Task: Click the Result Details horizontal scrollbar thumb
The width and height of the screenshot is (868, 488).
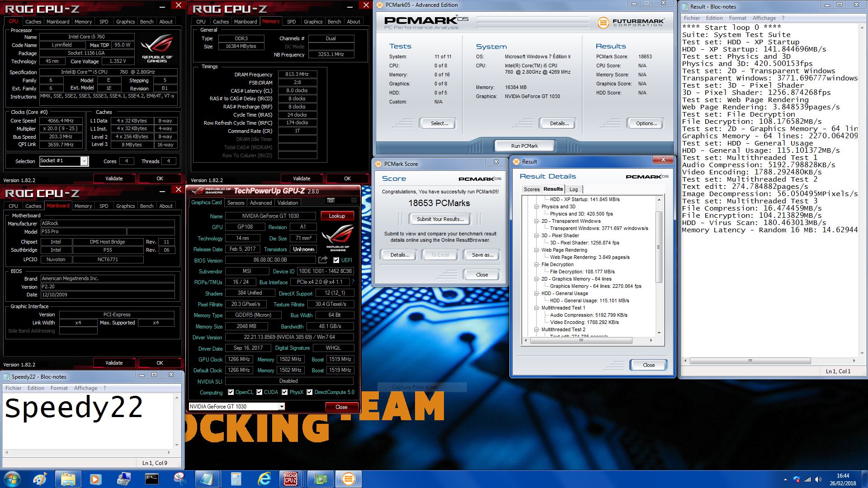Action: tap(581, 340)
